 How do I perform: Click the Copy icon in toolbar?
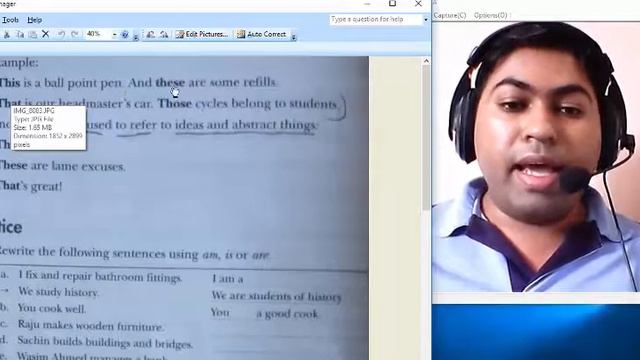click(20, 35)
